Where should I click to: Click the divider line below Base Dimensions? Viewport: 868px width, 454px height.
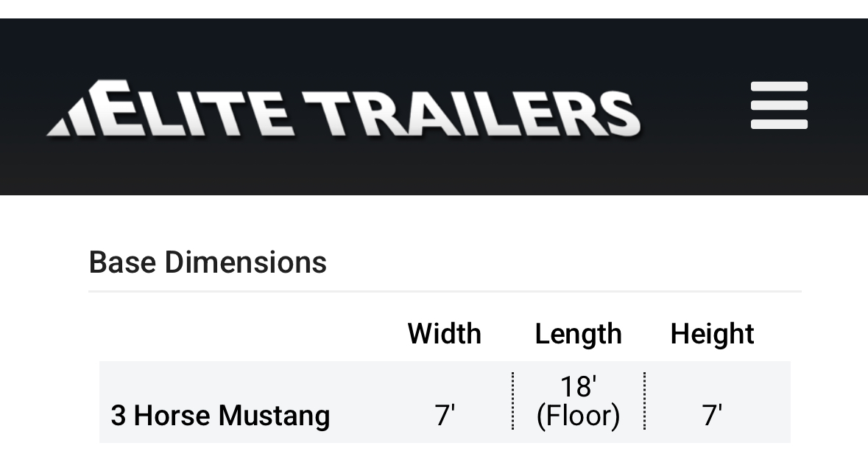coord(445,291)
